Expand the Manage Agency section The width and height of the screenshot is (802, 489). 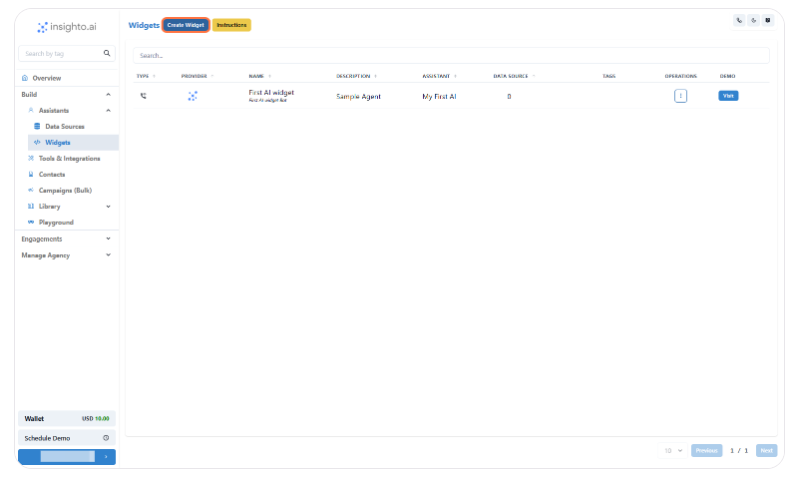pyautogui.click(x=66, y=255)
